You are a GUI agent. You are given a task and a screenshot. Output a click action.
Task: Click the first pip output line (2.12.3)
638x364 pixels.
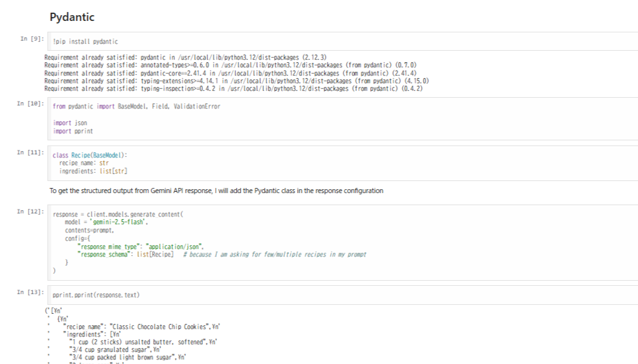(x=185, y=57)
